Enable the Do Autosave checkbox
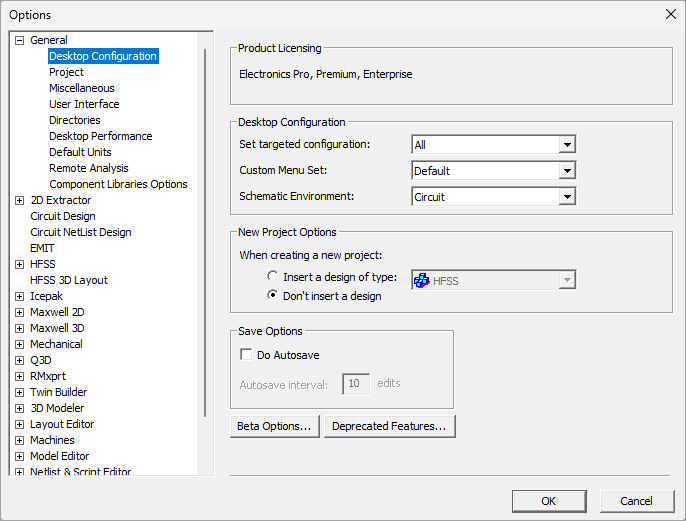686x521 pixels. tap(246, 354)
